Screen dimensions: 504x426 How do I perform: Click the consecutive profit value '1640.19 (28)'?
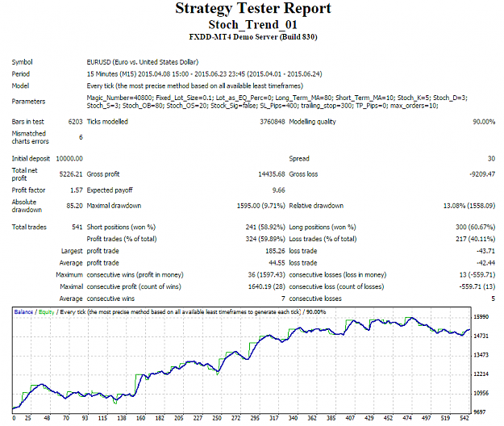(266, 286)
